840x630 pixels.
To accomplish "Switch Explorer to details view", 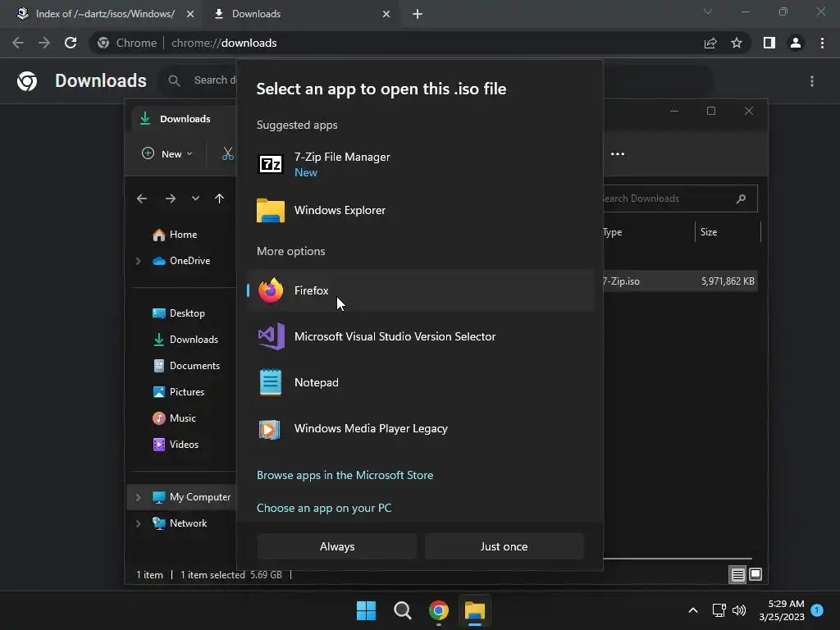I will (x=737, y=575).
